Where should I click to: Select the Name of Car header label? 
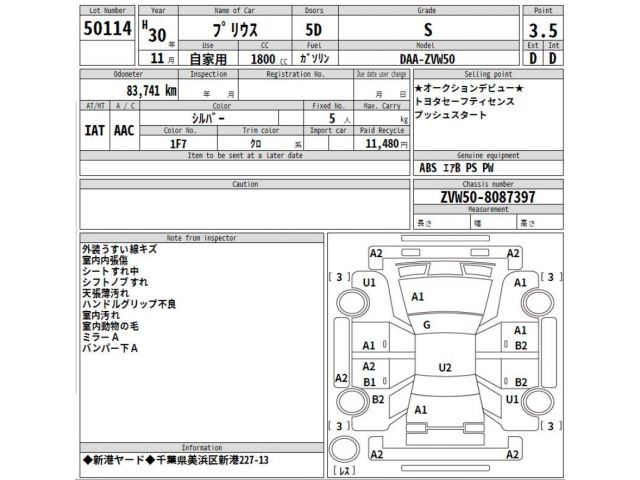tap(235, 11)
